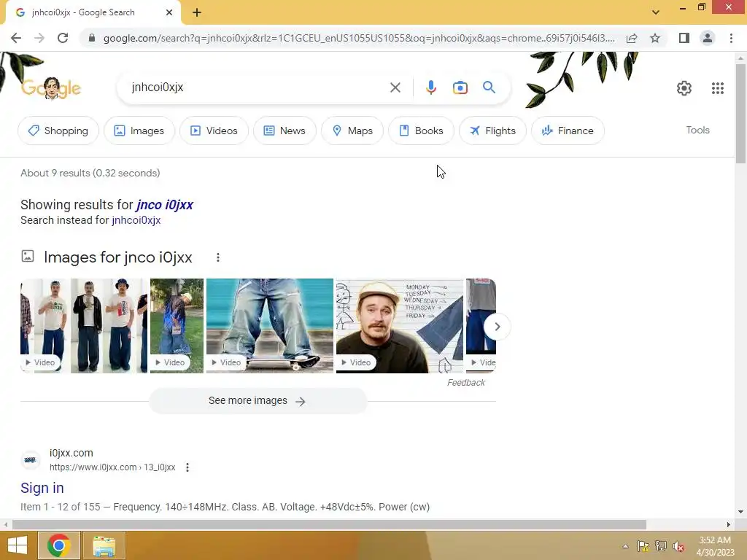Click the share page icon in address bar

tap(632, 38)
